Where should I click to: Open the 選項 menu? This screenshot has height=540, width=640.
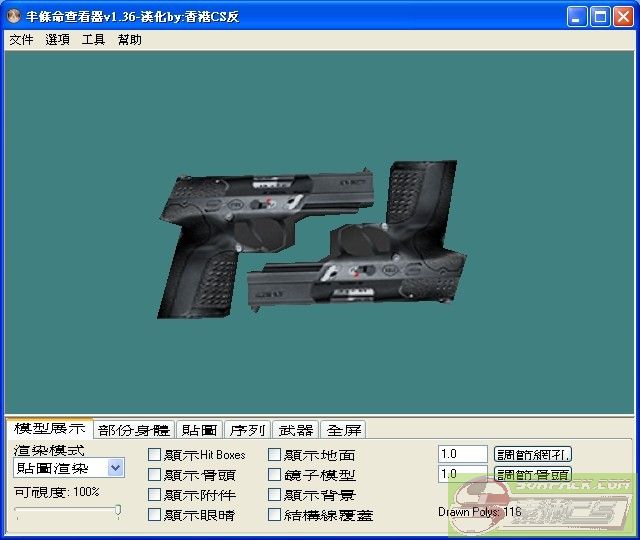pos(57,40)
